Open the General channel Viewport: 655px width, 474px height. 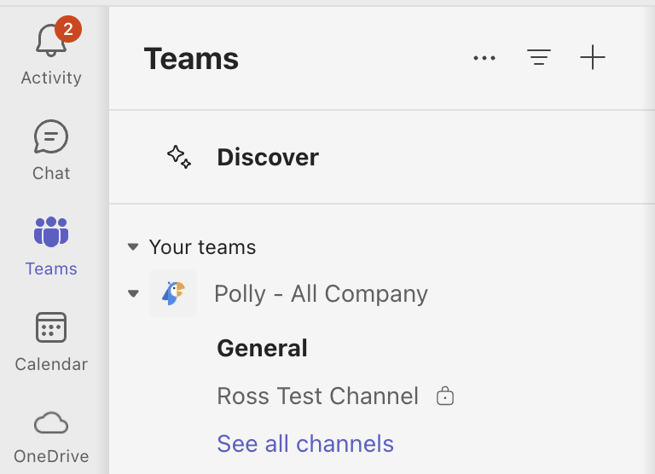[x=262, y=348]
